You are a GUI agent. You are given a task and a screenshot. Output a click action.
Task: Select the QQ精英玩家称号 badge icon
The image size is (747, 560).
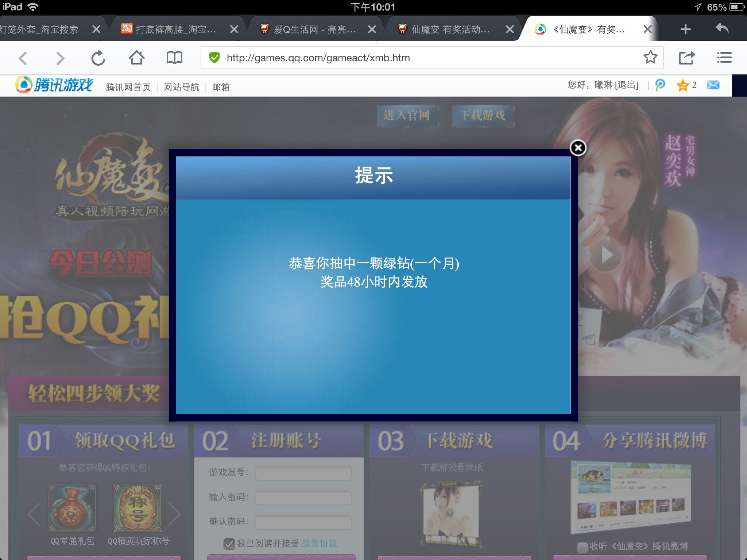tap(138, 508)
